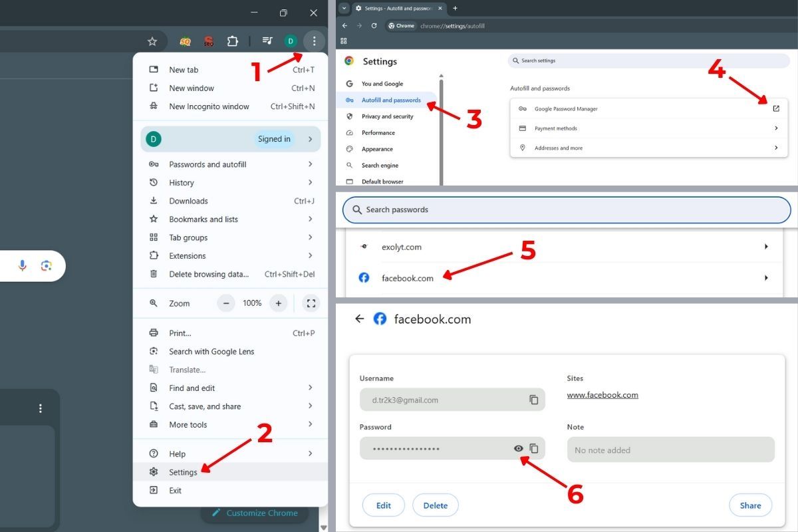Open external link icon for Google Password Manager
This screenshot has width=798, height=532.
pos(776,108)
